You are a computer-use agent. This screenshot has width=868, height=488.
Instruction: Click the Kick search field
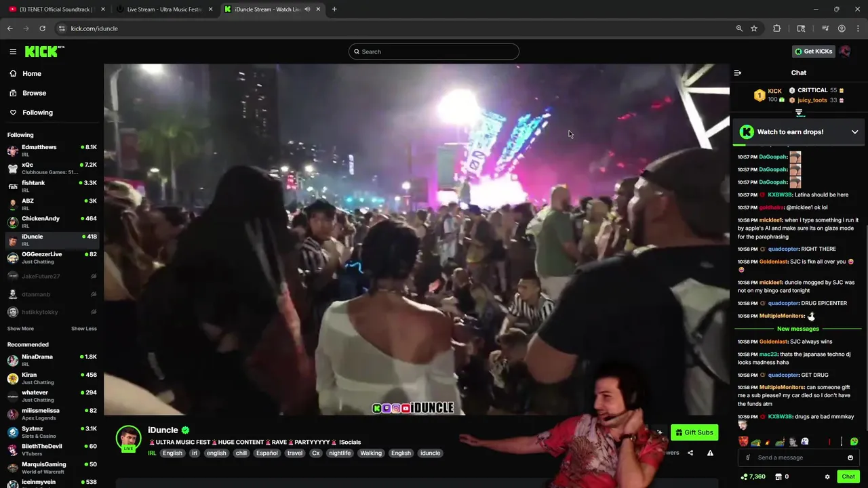pos(434,52)
